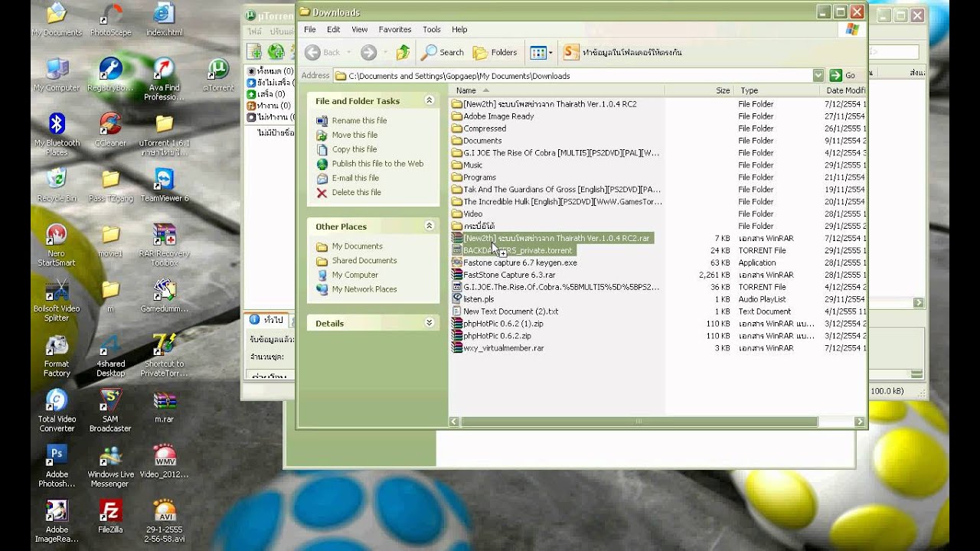
Task: Select the Ava Find Professional shortcut
Action: [165, 80]
